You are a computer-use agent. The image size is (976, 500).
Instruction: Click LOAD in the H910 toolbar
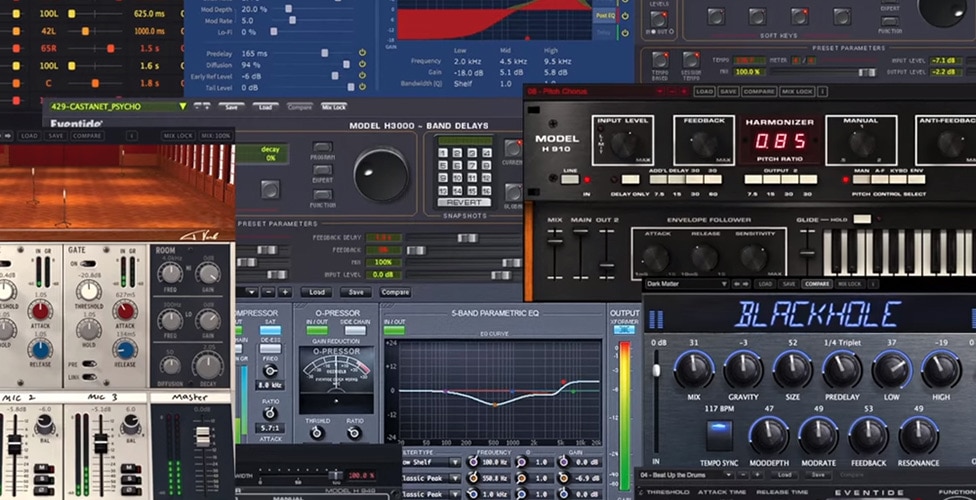tap(704, 92)
